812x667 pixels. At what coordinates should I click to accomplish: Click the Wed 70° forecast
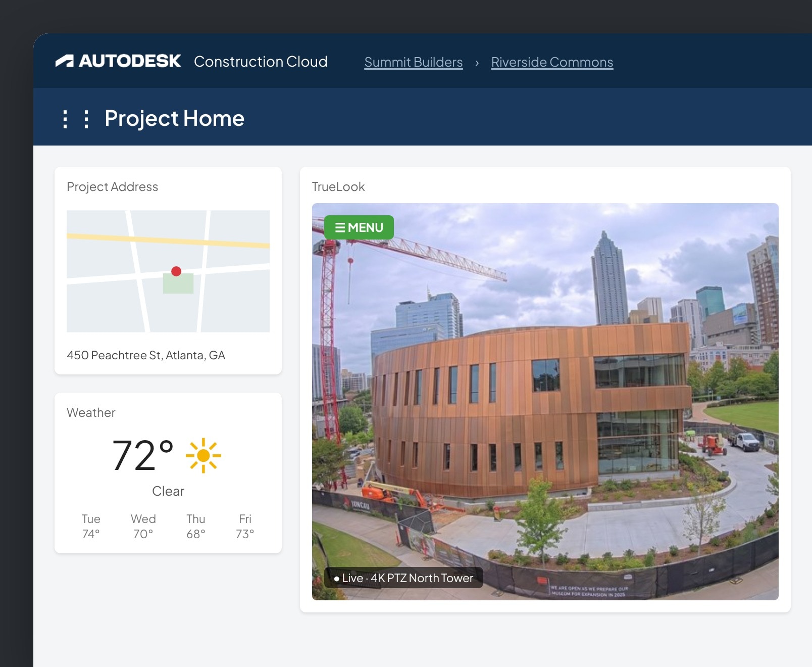pyautogui.click(x=143, y=527)
